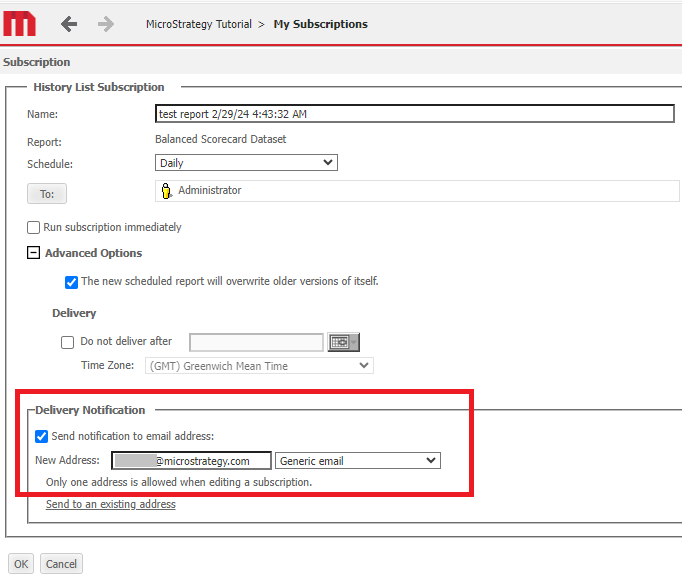The width and height of the screenshot is (682, 577).
Task: Click My Subscriptions breadcrumb
Action: (x=321, y=24)
